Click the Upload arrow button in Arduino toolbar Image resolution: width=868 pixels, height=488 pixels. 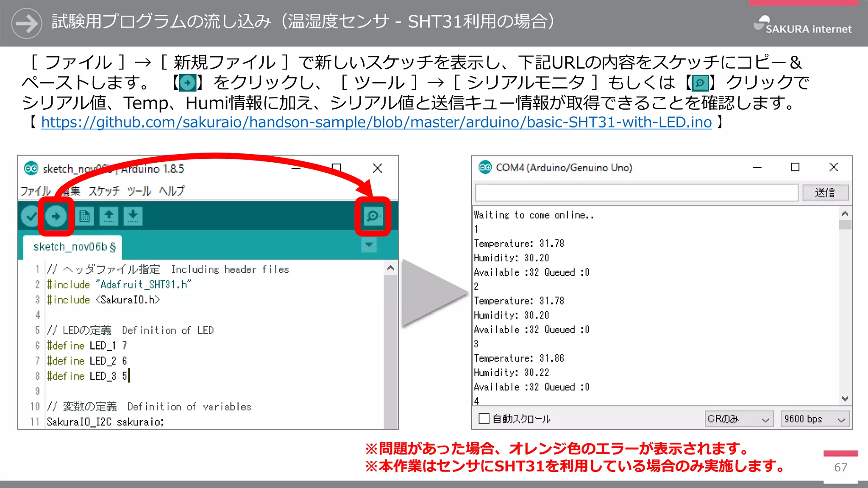(x=56, y=216)
